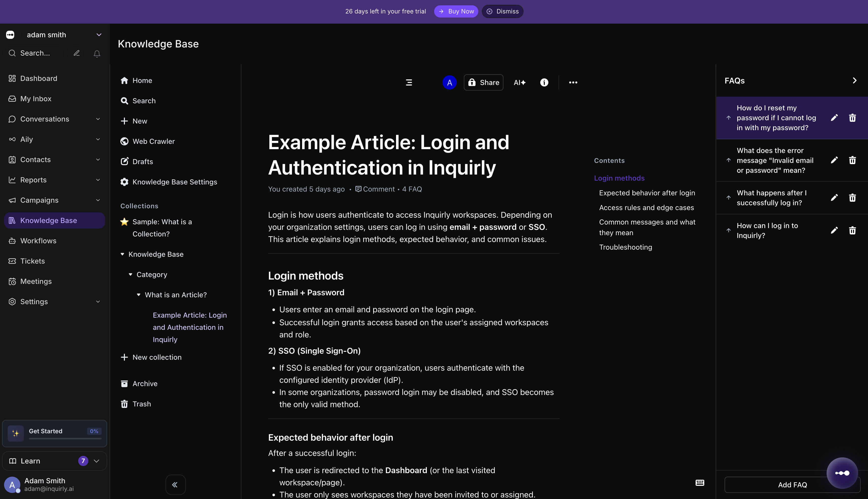The height and width of the screenshot is (499, 868).
Task: Open Drafts in knowledge base
Action: pyautogui.click(x=137, y=162)
